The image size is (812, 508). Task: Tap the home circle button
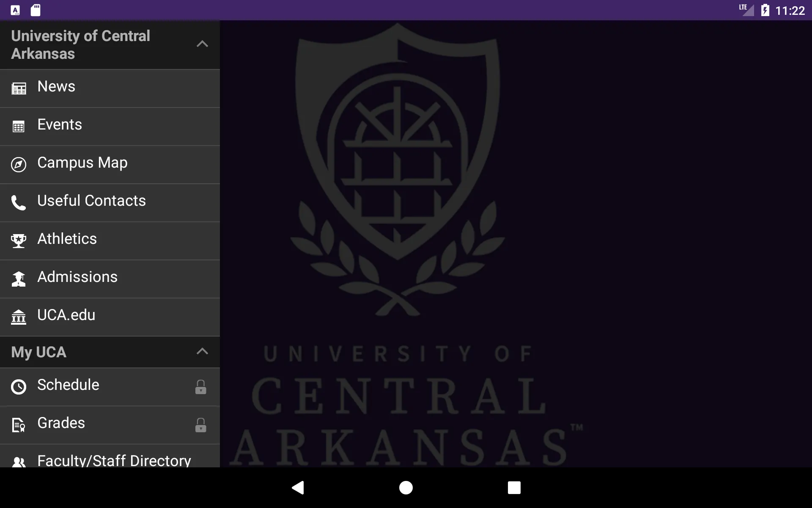click(x=406, y=488)
